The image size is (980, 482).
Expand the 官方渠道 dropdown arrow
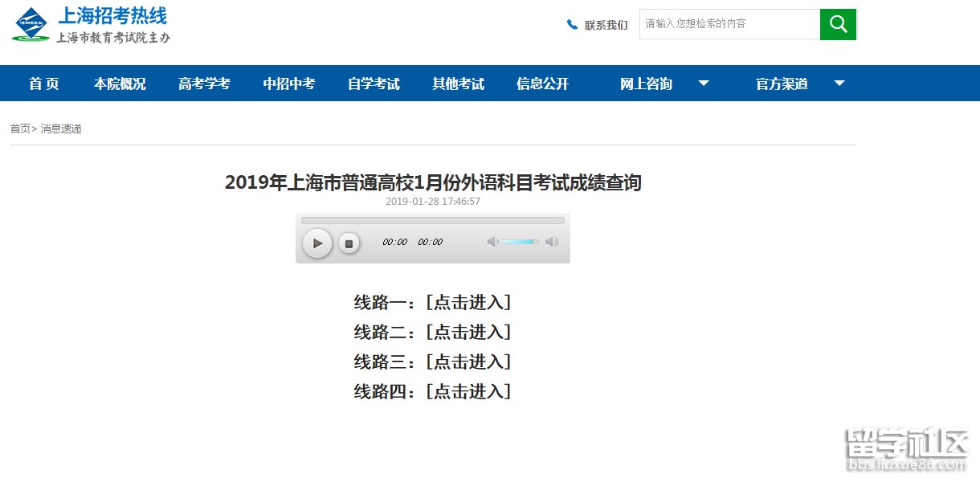pos(839,84)
